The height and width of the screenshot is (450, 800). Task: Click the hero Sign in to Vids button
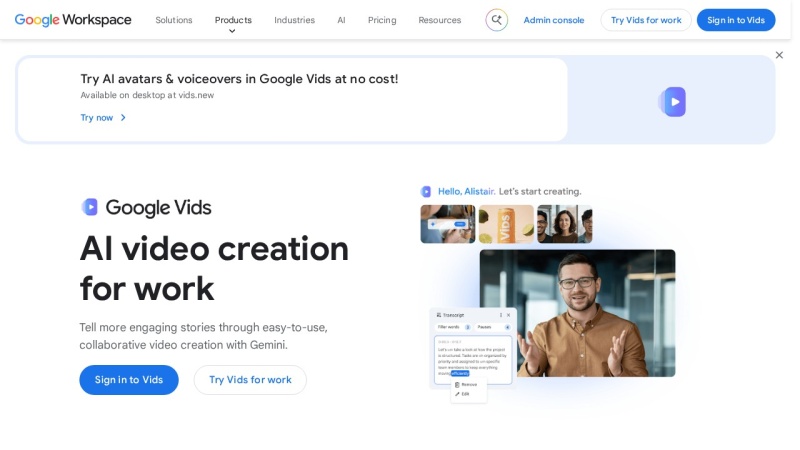129,380
